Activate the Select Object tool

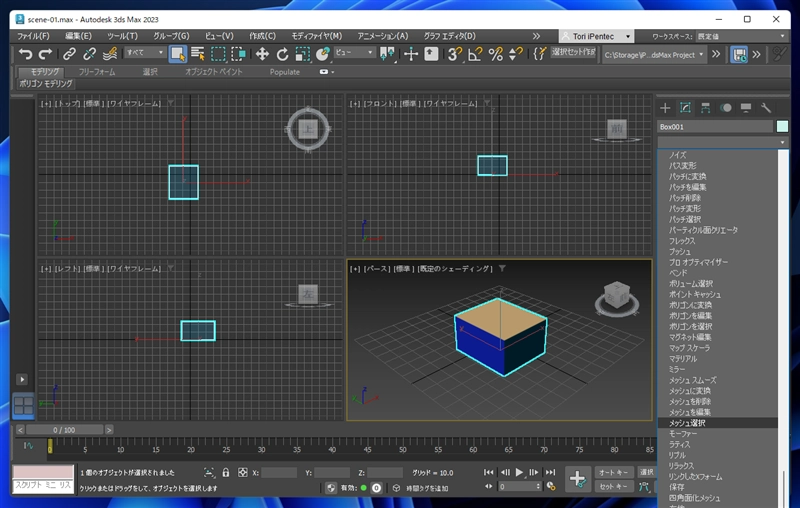click(x=178, y=54)
